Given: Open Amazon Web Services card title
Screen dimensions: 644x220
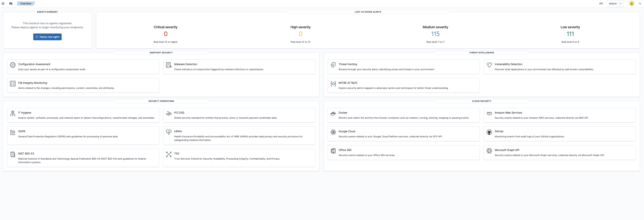Looking at the screenshot, I should [x=508, y=113].
